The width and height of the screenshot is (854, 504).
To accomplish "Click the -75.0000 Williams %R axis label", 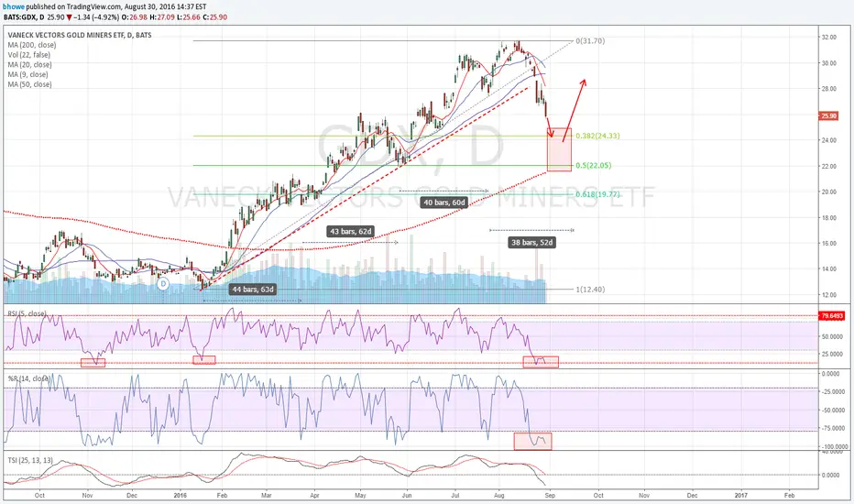I will [x=832, y=429].
